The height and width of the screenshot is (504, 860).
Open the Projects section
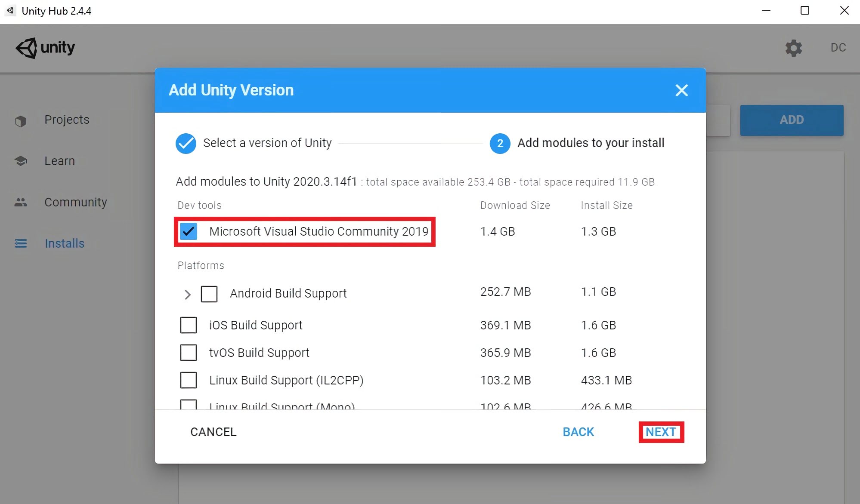[x=68, y=120]
